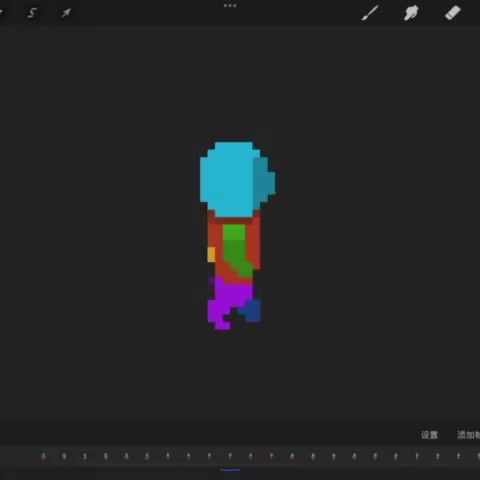
Task: Tap the orange hand pixel block
Action: pyautogui.click(x=211, y=254)
